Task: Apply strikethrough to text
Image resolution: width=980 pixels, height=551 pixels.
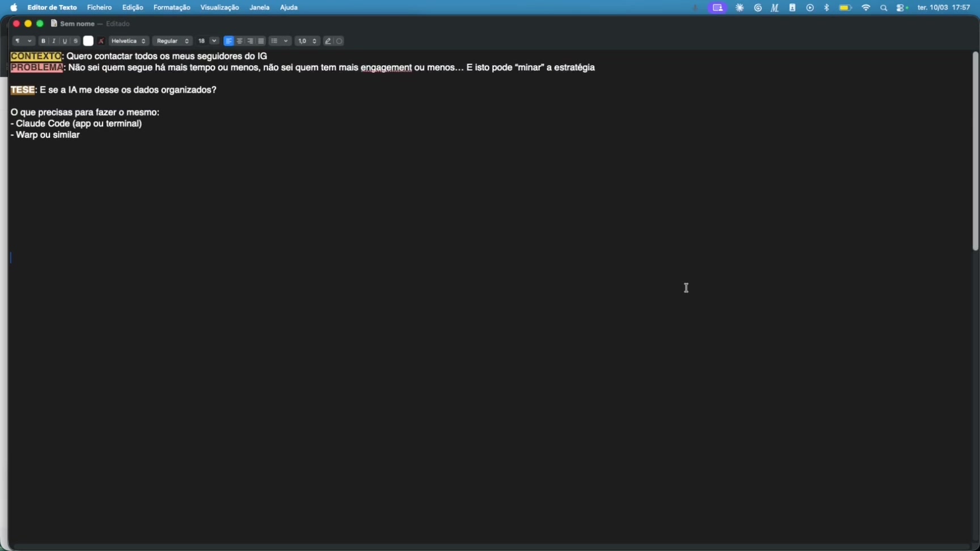Action: [x=75, y=41]
